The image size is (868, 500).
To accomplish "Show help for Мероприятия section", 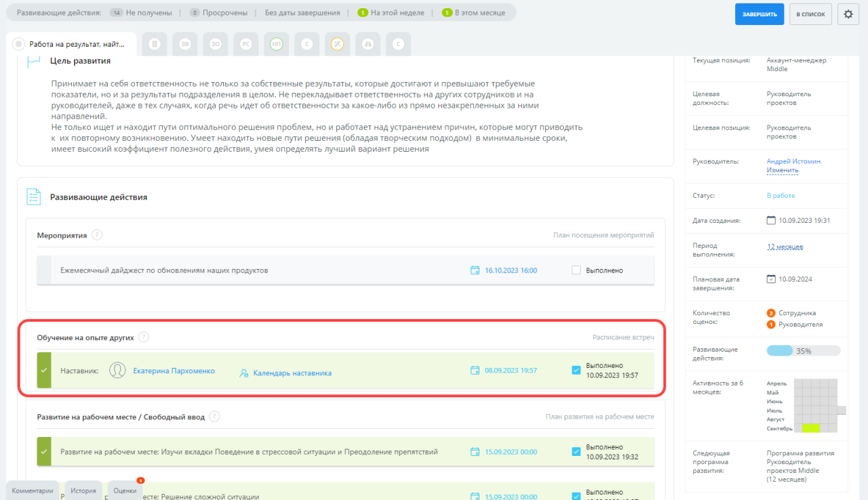I will tap(97, 235).
